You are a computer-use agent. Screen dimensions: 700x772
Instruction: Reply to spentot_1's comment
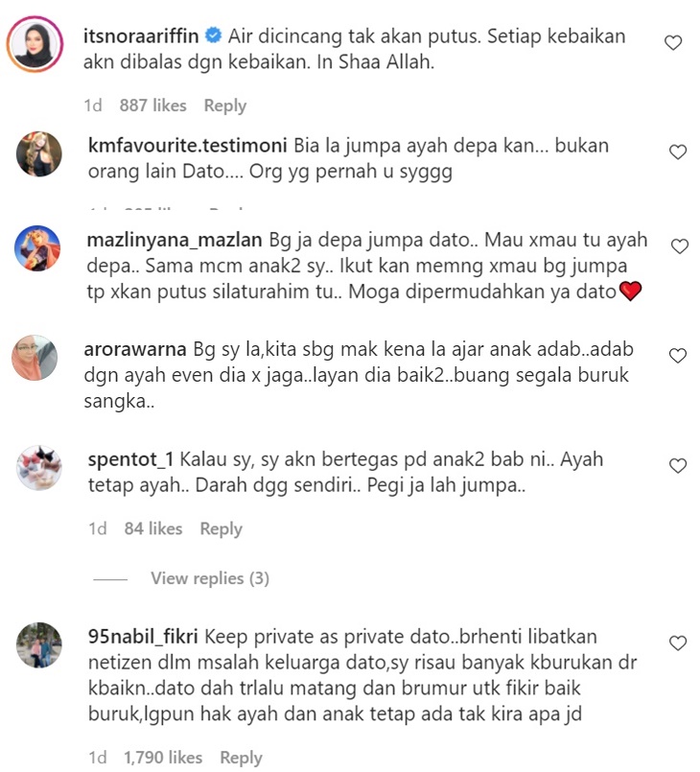[x=221, y=528]
